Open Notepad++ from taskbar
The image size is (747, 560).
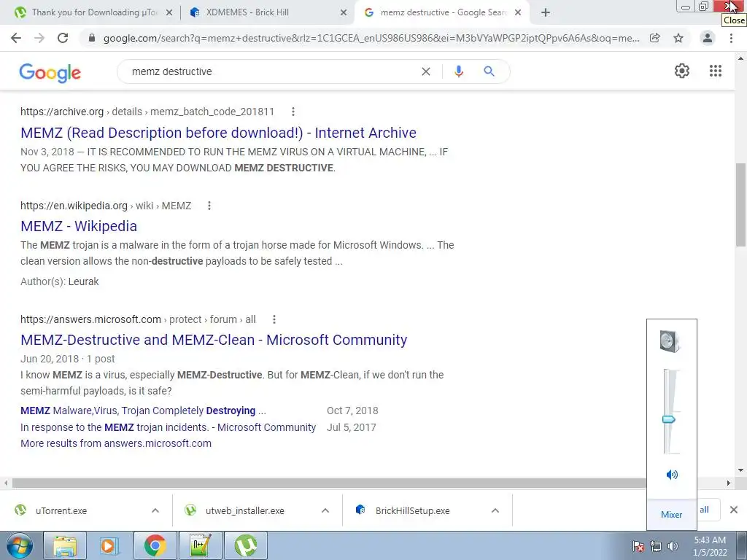tap(200, 545)
